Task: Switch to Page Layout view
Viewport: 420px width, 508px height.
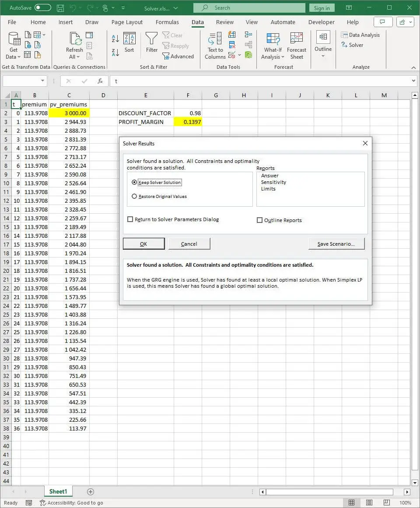Action: (369, 502)
